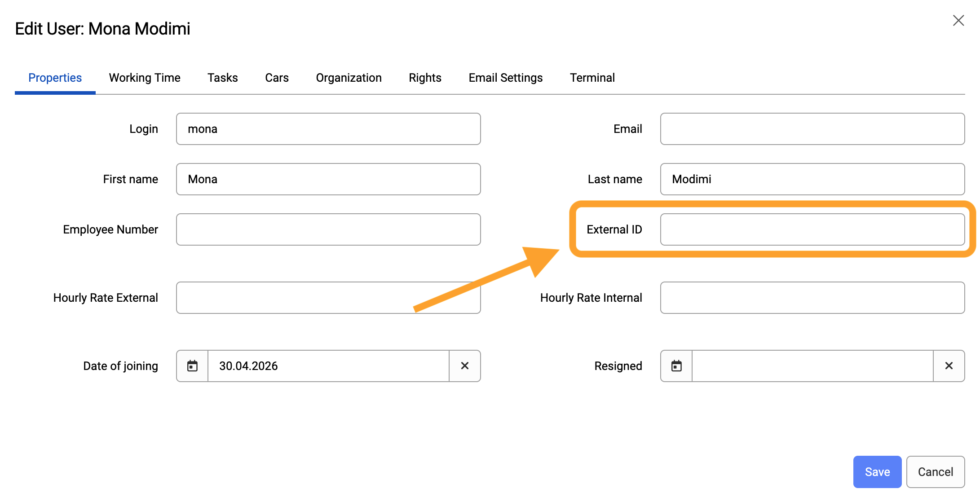Select the Organization tab
The width and height of the screenshot is (980, 502).
[x=349, y=78]
